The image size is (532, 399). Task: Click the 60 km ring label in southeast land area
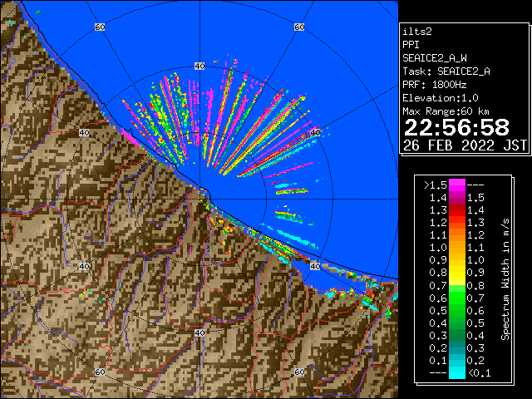299,372
